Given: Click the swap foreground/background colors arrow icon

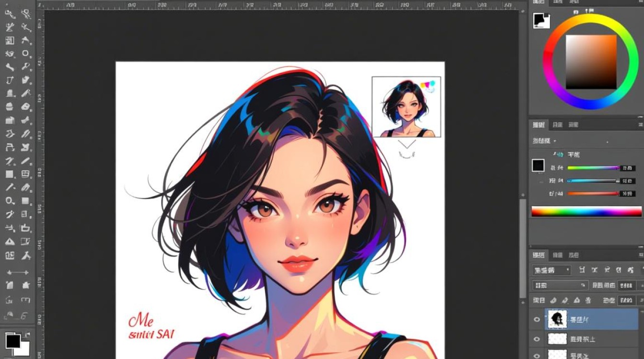Looking at the screenshot, I should tap(27, 334).
